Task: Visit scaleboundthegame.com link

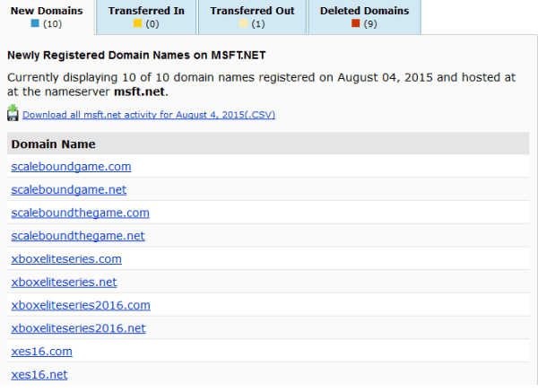Action: coord(80,213)
